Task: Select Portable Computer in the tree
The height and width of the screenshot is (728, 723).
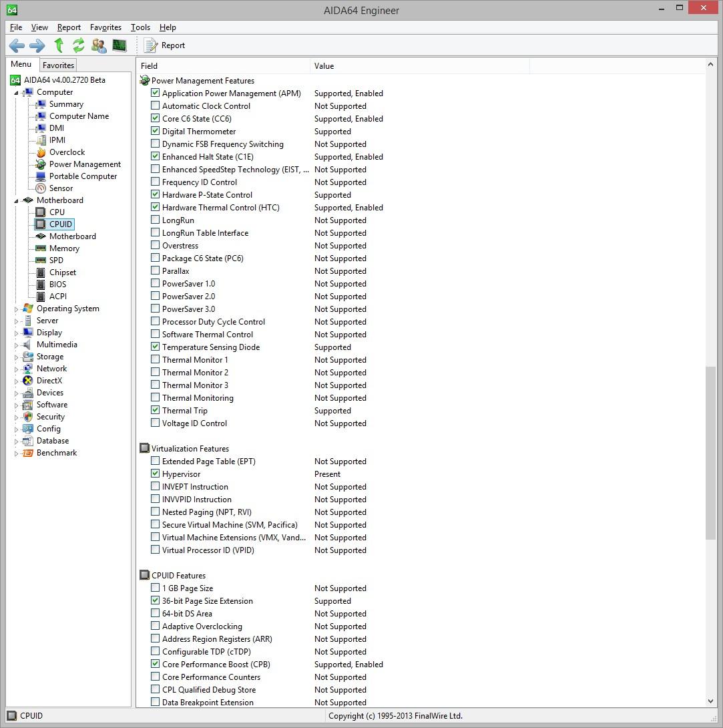Action: click(x=83, y=176)
